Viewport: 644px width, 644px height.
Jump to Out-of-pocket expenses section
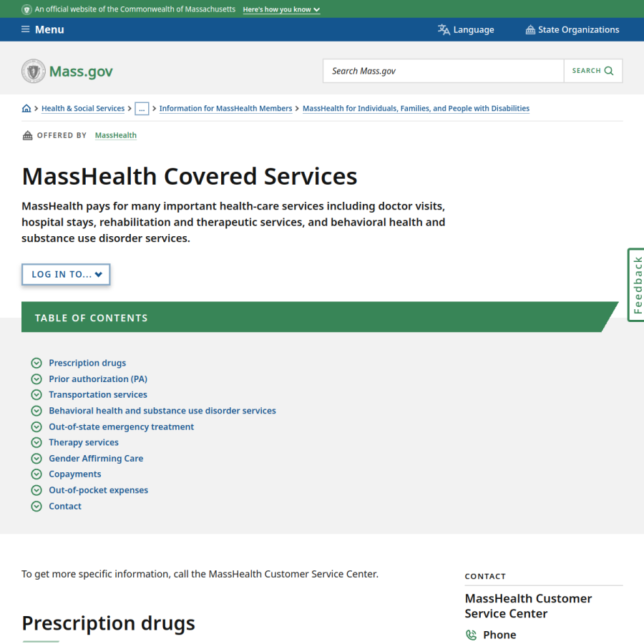coord(99,490)
